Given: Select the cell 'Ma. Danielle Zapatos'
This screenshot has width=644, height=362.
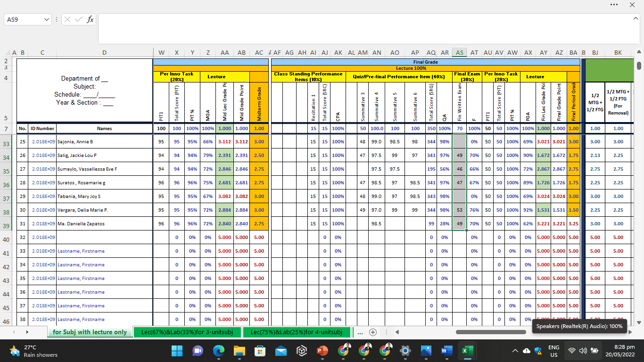Looking at the screenshot, I should (104, 223).
